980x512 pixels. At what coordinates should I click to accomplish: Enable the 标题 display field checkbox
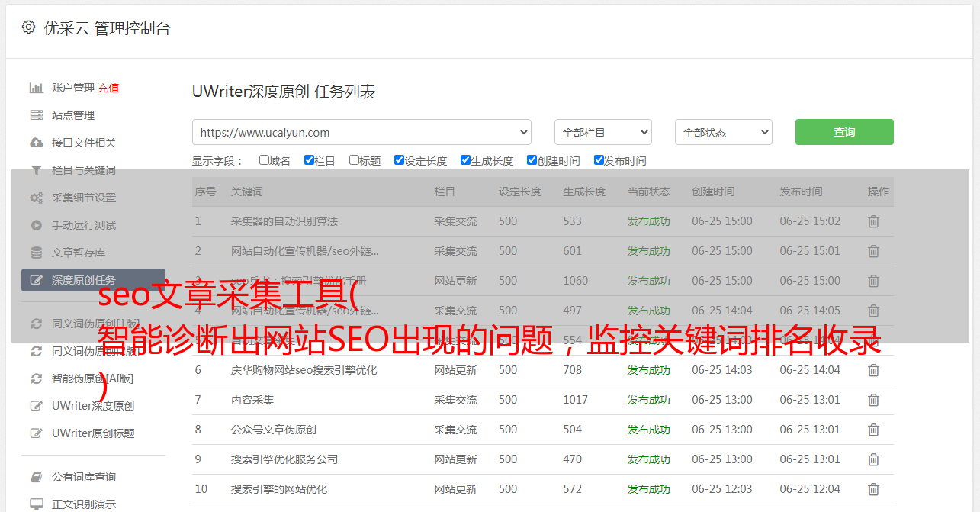pos(354,160)
